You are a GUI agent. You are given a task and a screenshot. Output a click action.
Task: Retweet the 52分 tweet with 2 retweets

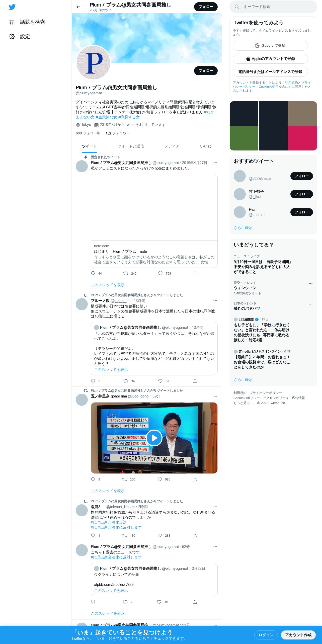(x=125, y=602)
